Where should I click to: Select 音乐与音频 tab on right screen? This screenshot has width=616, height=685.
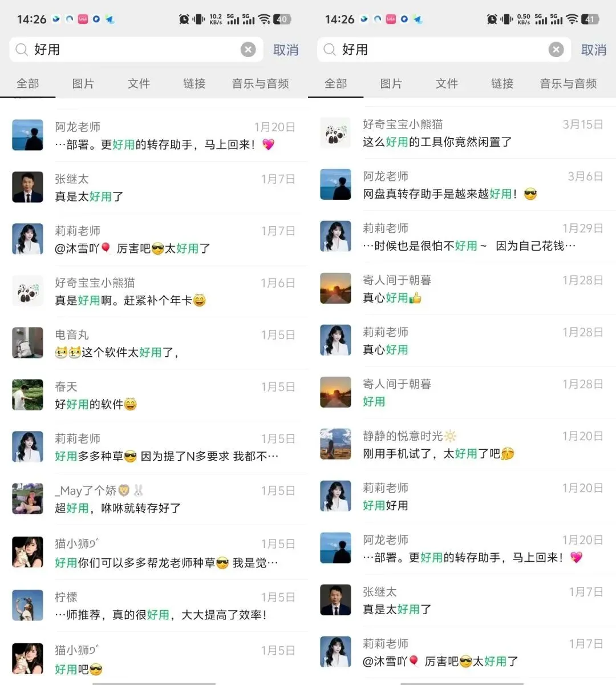569,83
